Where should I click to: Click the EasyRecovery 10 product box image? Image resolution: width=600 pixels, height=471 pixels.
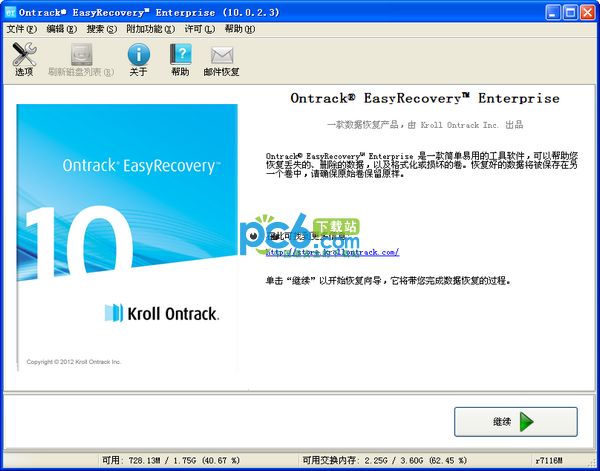pos(127,237)
